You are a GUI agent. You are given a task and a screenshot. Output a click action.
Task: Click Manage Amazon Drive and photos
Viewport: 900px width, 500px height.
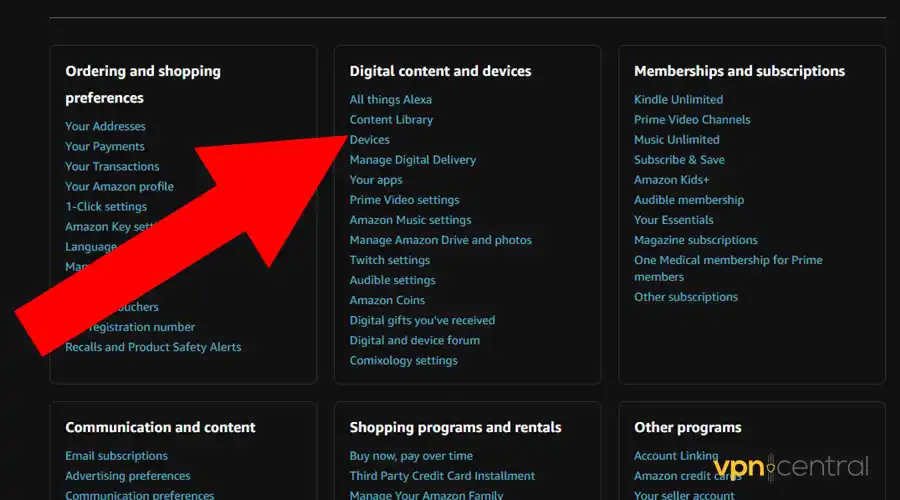click(440, 240)
